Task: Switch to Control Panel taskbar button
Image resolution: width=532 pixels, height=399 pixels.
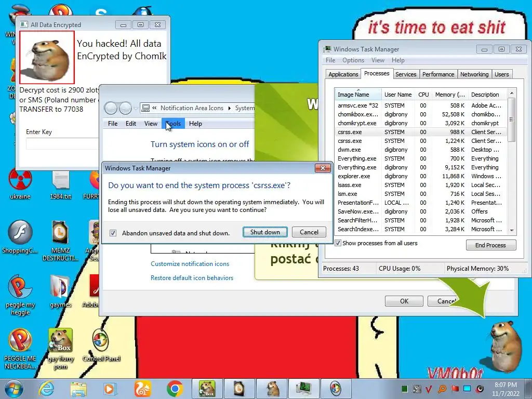Action: tap(336, 389)
